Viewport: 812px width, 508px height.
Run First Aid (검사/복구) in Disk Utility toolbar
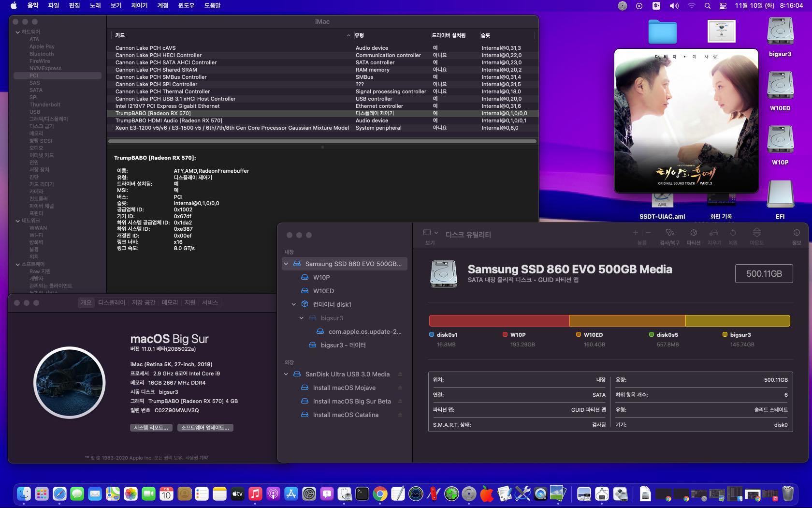tap(669, 233)
